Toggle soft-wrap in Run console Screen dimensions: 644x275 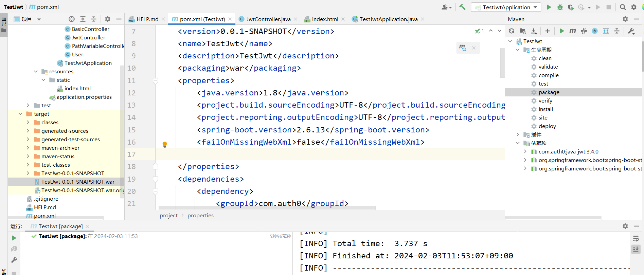(x=636, y=239)
